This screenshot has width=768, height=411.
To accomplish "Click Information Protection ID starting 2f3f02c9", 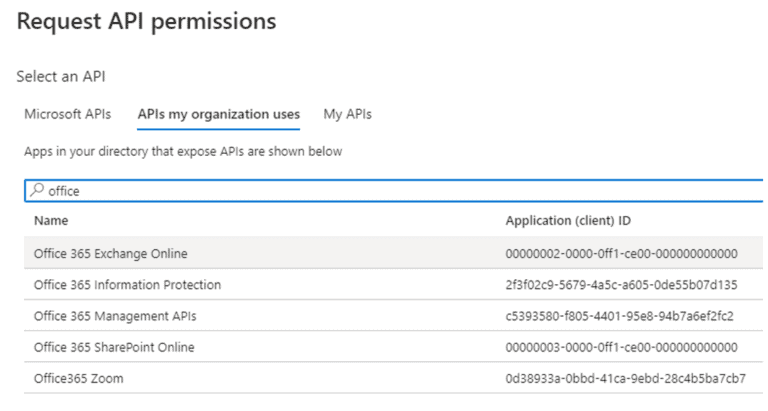I will coord(622,285).
